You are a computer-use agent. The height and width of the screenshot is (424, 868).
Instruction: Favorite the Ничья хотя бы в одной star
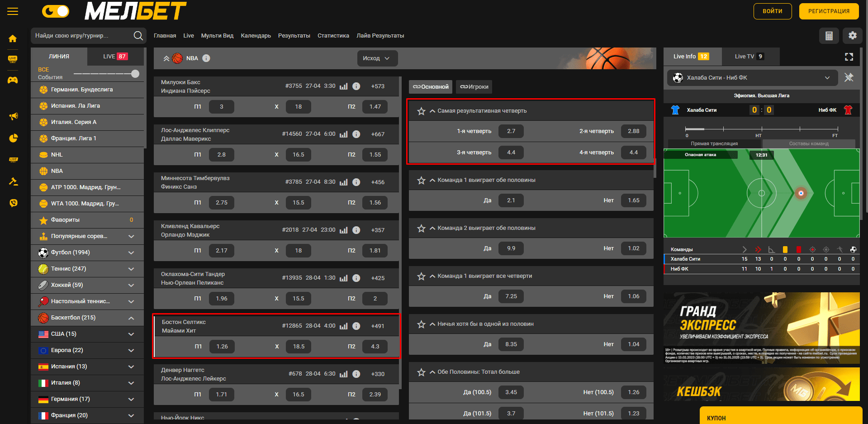[x=421, y=324]
